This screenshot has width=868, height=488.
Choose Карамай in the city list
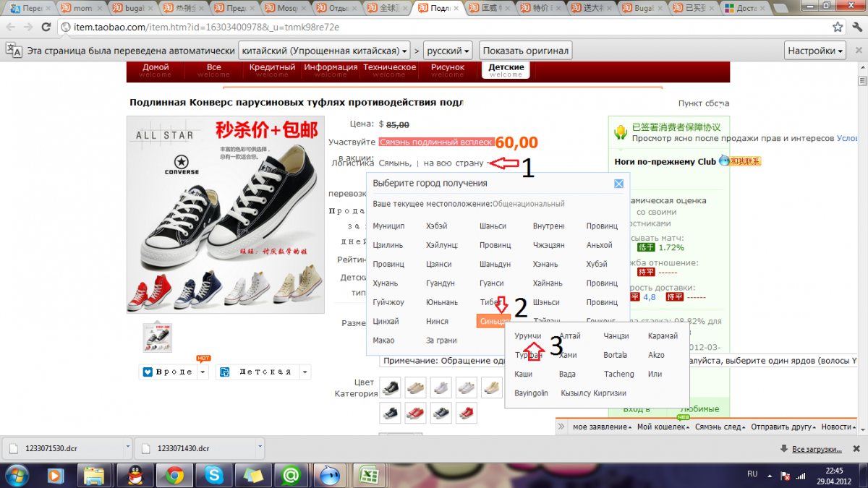(663, 336)
